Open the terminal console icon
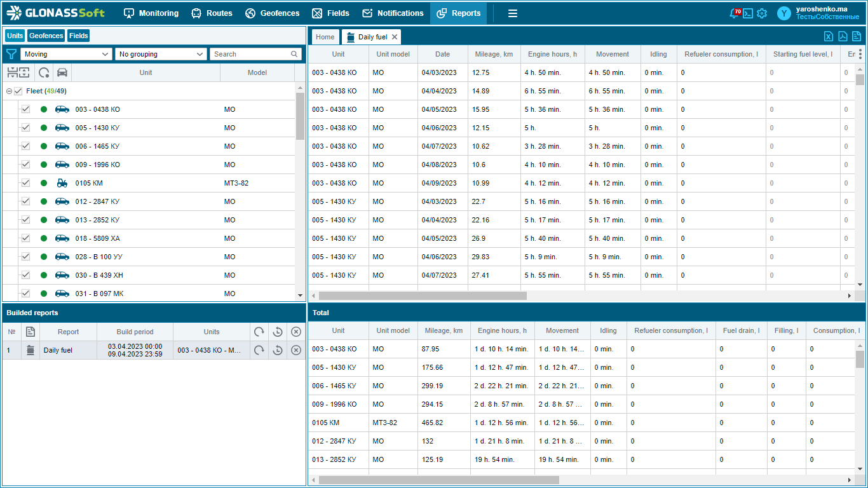This screenshot has height=488, width=868. tap(748, 13)
